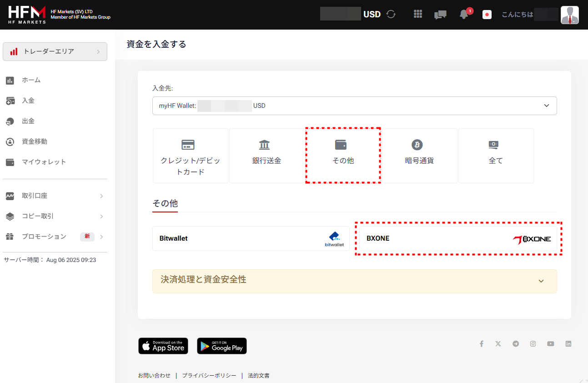The height and width of the screenshot is (383, 588).
Task: Expand the プロモーション submenu chevron
Action: [101, 237]
